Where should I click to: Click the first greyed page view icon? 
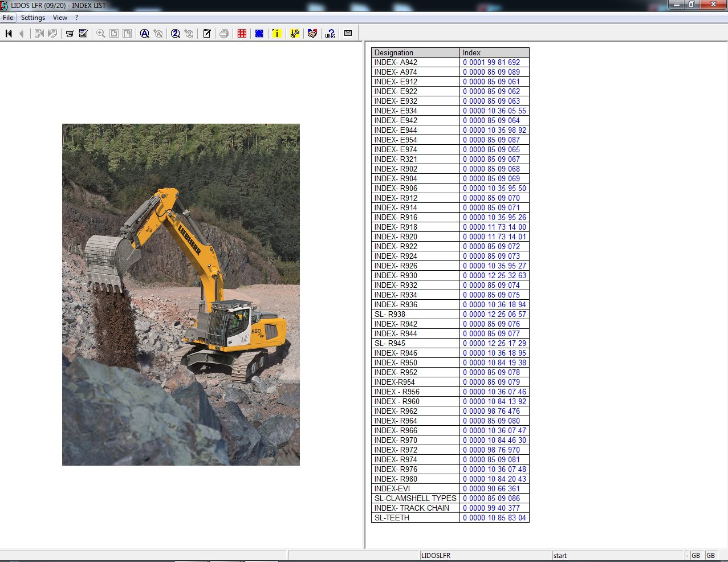click(x=114, y=34)
